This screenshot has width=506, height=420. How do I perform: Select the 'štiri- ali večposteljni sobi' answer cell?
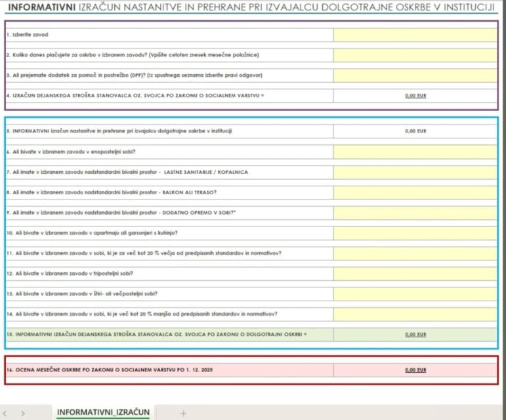click(x=415, y=293)
